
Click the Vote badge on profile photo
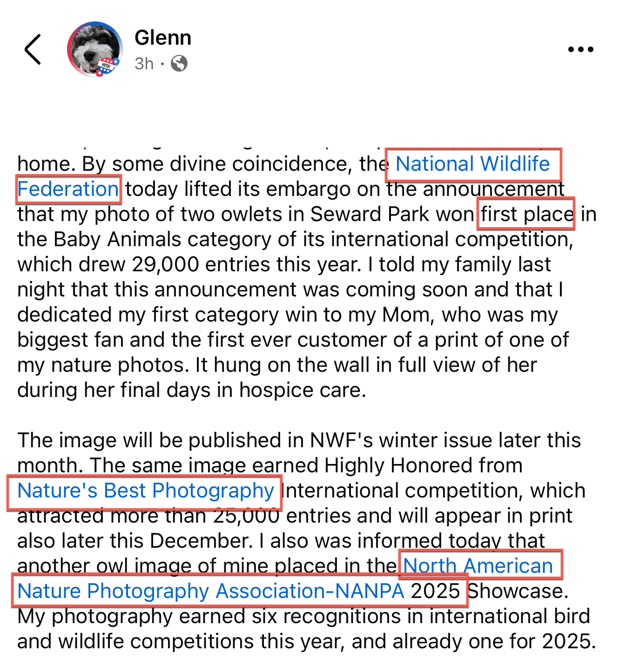pyautogui.click(x=107, y=66)
